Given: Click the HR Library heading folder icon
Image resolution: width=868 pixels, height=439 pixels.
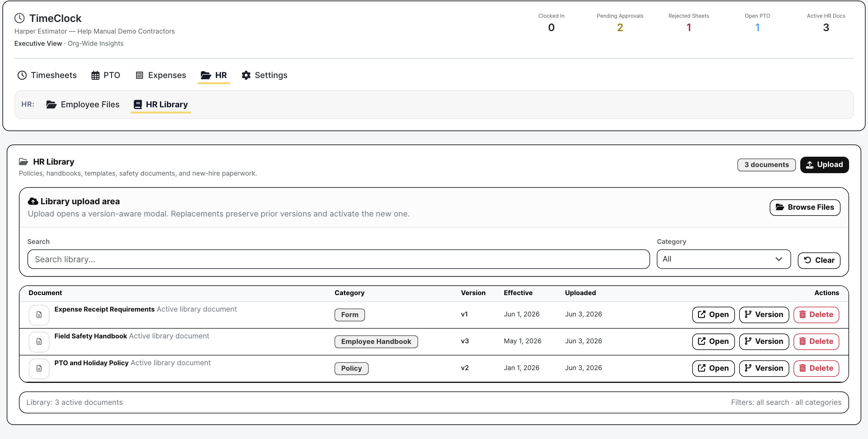Looking at the screenshot, I should click(x=23, y=162).
